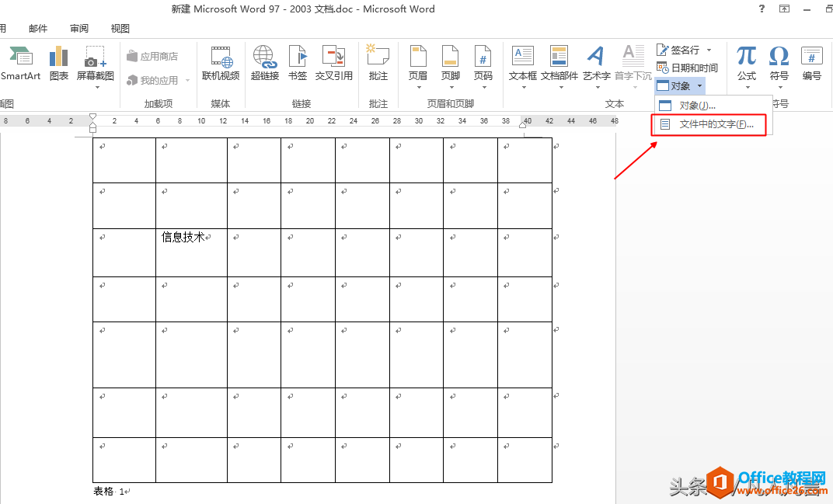This screenshot has width=833, height=504.
Task: Expand the 我的应用 dropdown arrow
Action: [187, 80]
